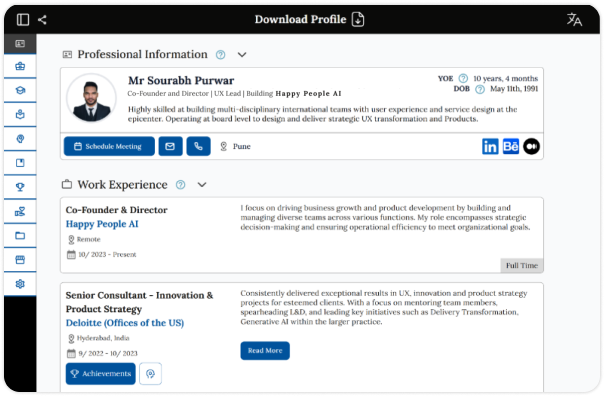Click the download file icon beside Download Profile

(x=358, y=19)
